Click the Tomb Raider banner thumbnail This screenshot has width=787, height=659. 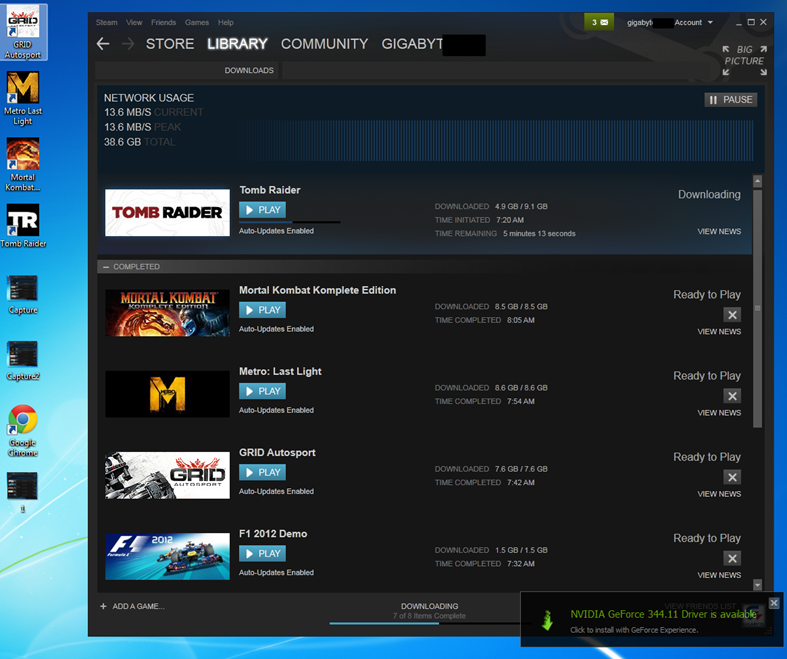168,212
